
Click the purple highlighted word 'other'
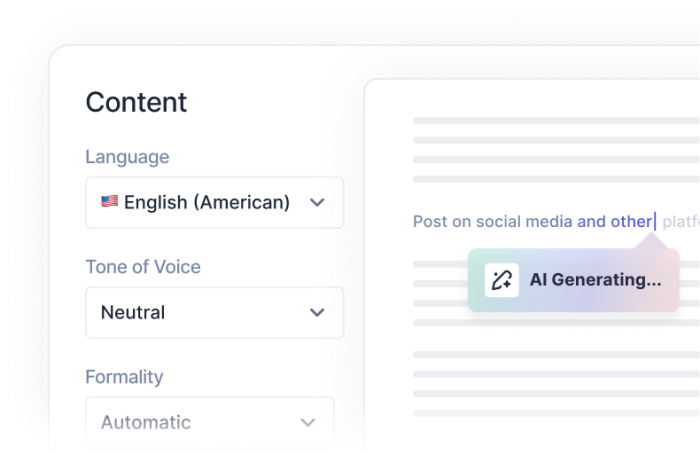(631, 221)
